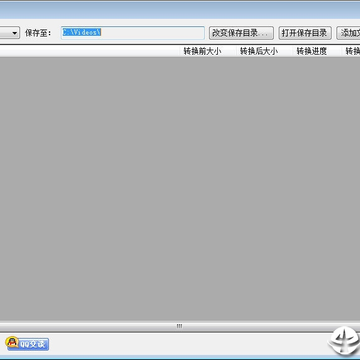Click the QQ交谈 chat button
360x360 pixels.
pos(27,343)
